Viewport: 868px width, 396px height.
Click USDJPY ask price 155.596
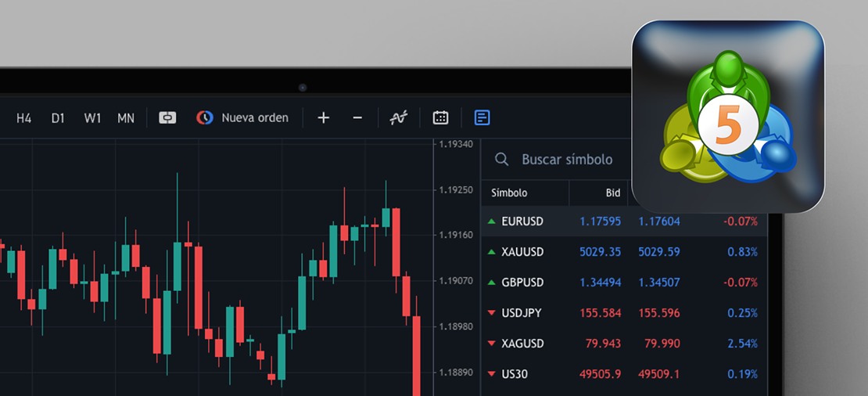659,313
